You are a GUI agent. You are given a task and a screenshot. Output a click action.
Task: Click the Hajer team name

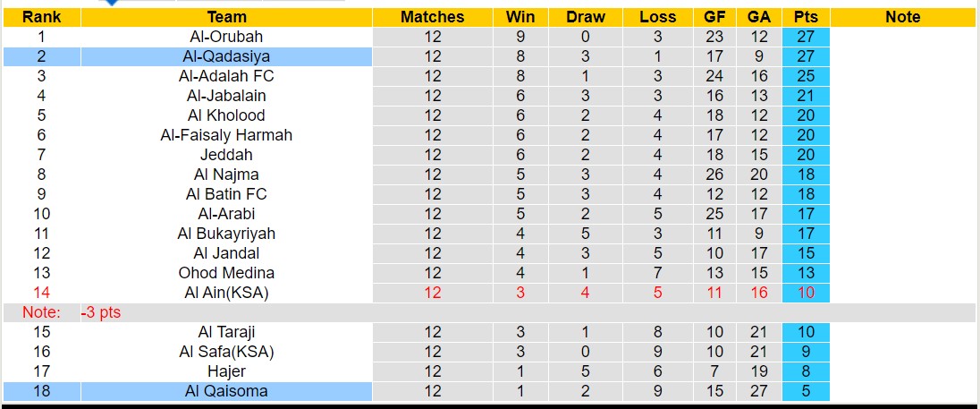click(x=226, y=371)
